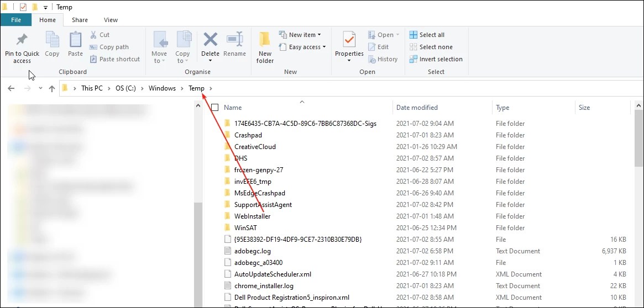The height and width of the screenshot is (308, 644).
Task: Open the File ribbon tab
Action: (16, 20)
